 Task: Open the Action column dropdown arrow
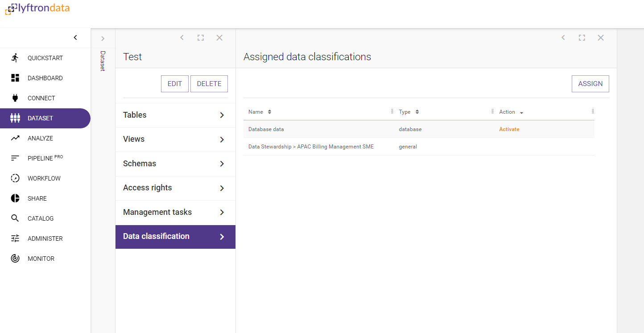(x=522, y=113)
